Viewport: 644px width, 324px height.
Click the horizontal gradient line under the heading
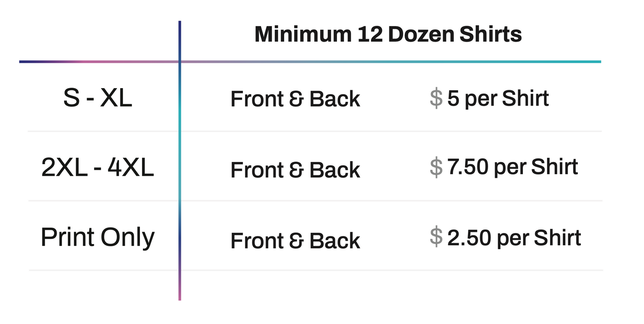310,62
